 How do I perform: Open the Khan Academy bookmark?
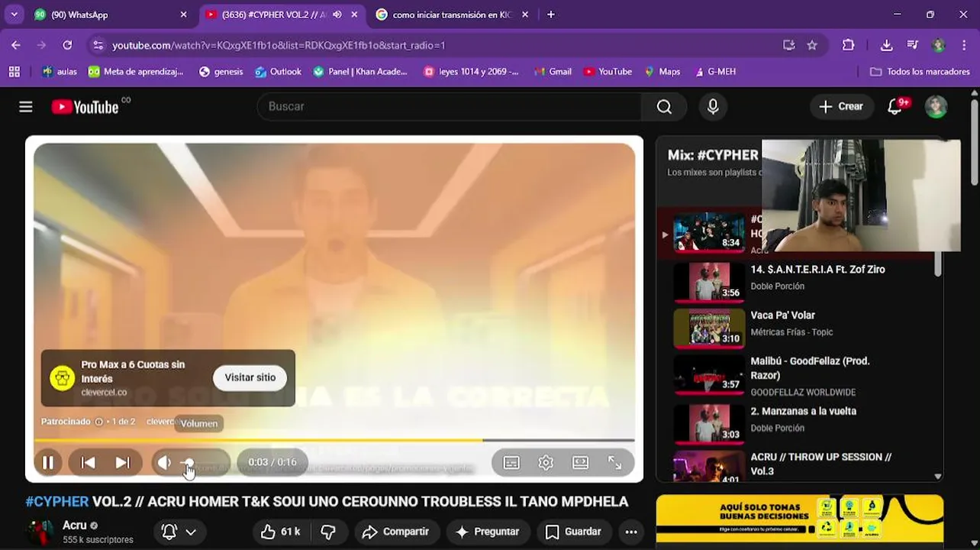(x=360, y=71)
